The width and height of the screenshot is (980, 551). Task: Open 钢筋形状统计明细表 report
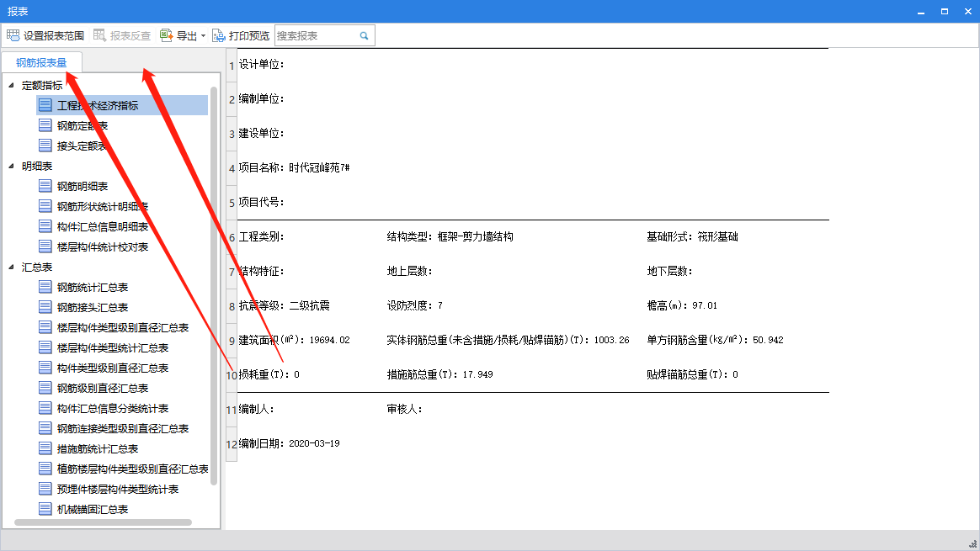103,206
